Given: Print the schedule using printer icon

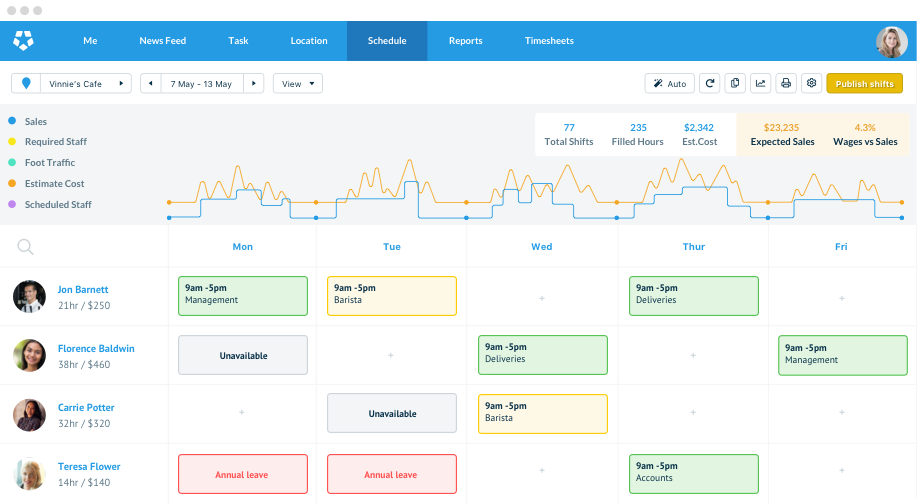Looking at the screenshot, I should [786, 84].
